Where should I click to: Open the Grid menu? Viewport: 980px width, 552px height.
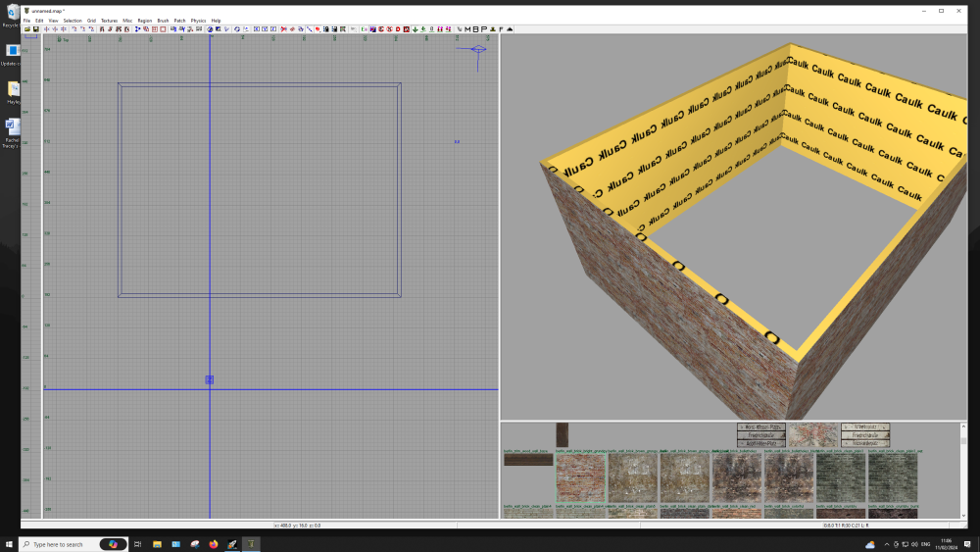(91, 21)
